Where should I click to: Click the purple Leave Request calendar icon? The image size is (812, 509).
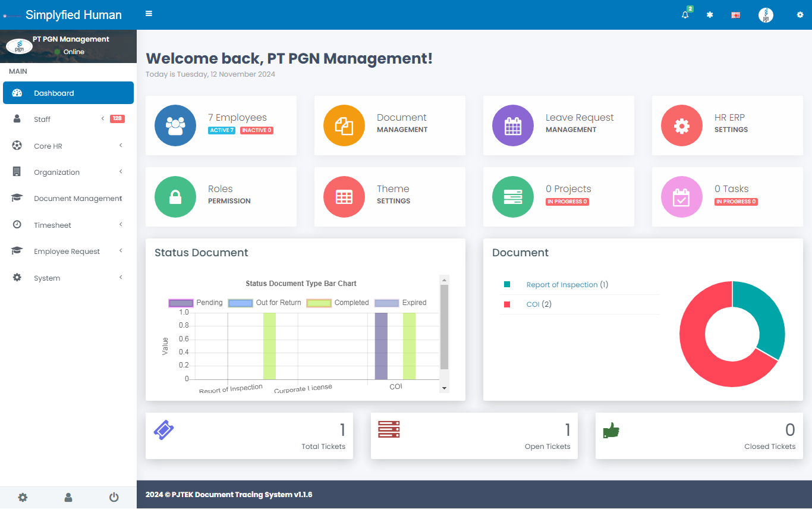513,125
